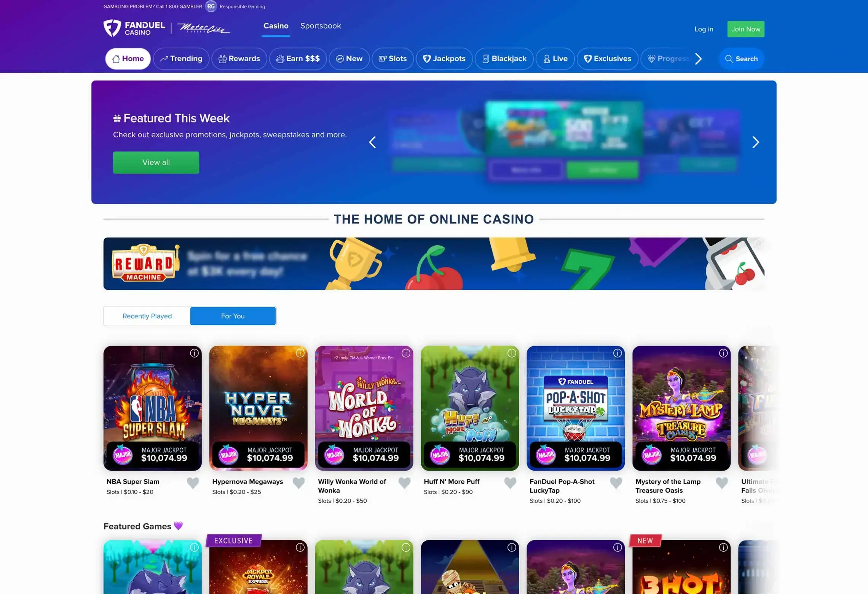Advance featured carousel to next slide
This screenshot has width=868, height=594.
tap(756, 142)
